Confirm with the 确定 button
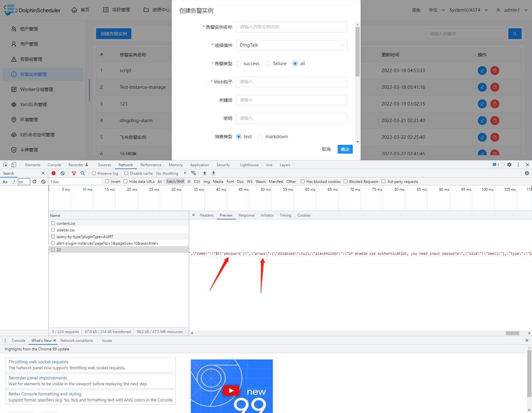 coord(345,149)
